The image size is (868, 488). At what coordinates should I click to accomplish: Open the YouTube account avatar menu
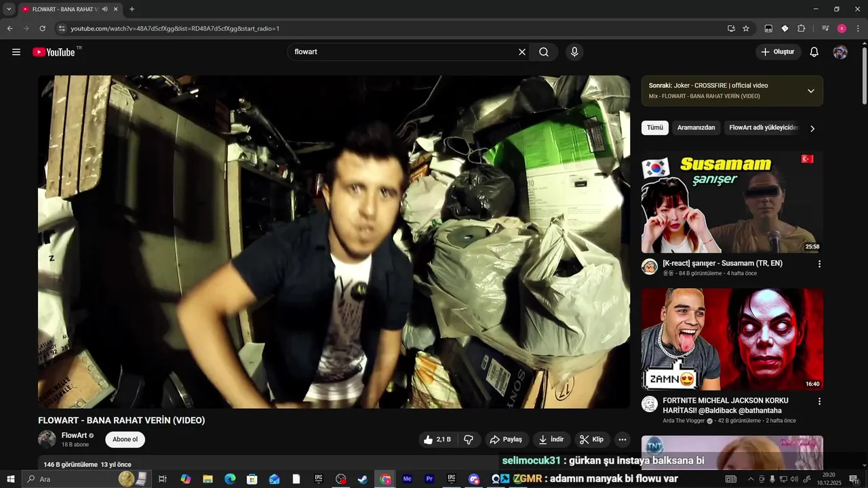pos(840,52)
